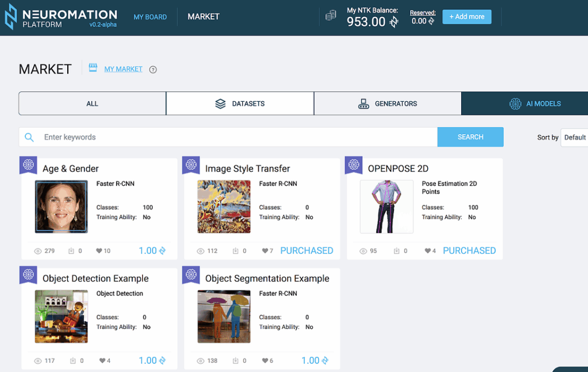The height and width of the screenshot is (372, 588).
Task: Open the My Market link
Action: coord(123,69)
